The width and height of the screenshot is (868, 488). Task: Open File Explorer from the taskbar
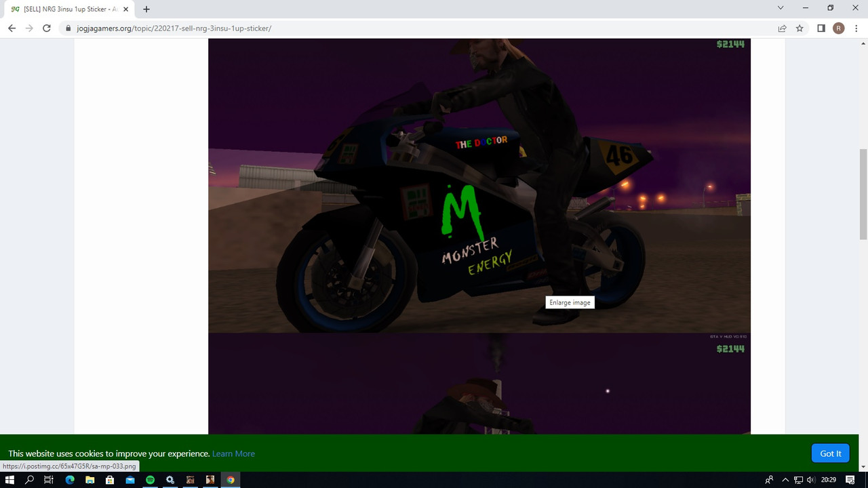click(x=90, y=480)
